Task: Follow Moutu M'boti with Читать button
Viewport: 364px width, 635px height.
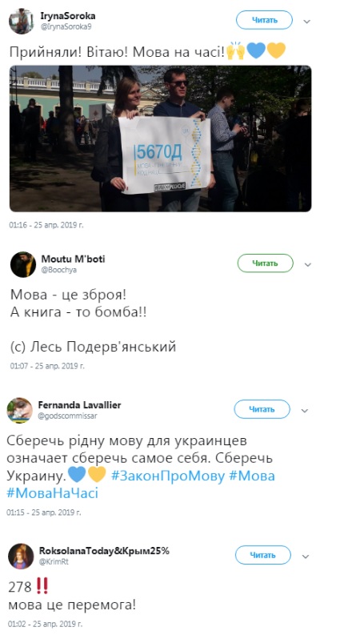Action: tap(266, 263)
